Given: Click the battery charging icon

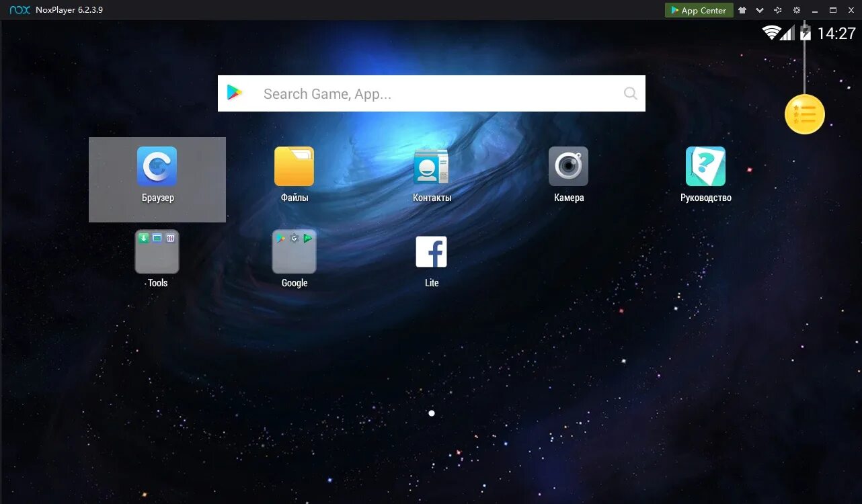Looking at the screenshot, I should coord(806,33).
